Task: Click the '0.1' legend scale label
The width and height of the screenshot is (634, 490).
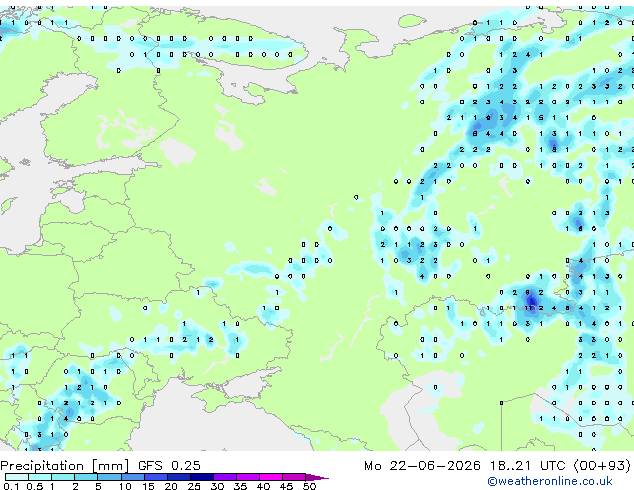Action: 11,486
